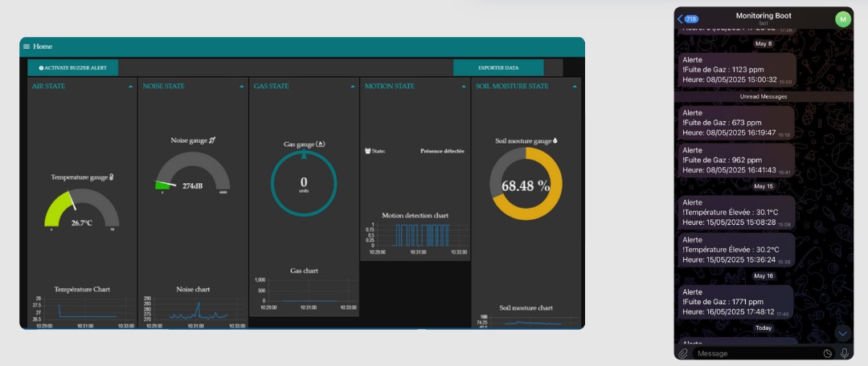Collapse the NOISE STATE panel
The width and height of the screenshot is (868, 366).
click(x=242, y=86)
